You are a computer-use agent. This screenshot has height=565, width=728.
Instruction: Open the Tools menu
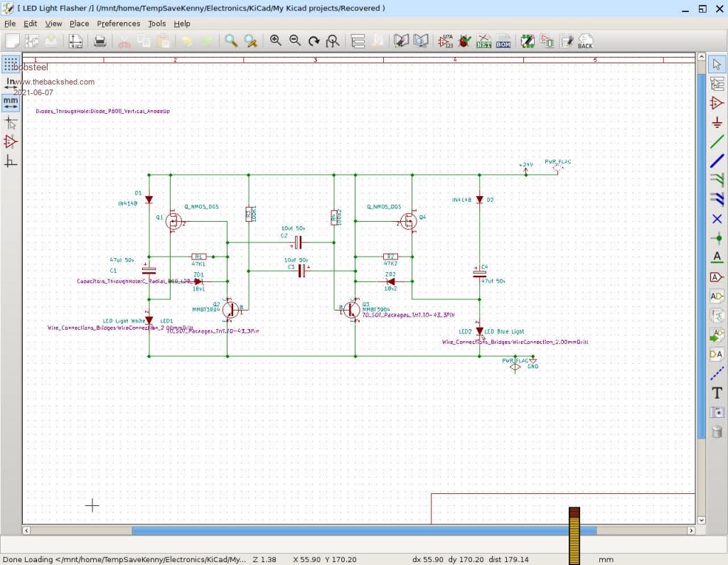pyautogui.click(x=156, y=23)
